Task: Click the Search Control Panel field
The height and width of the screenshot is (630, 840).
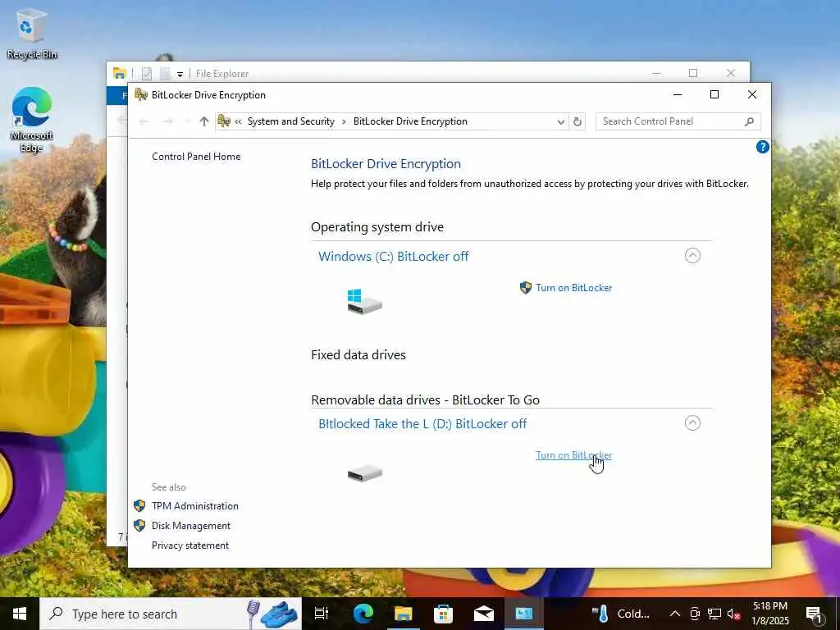Action: click(x=678, y=121)
